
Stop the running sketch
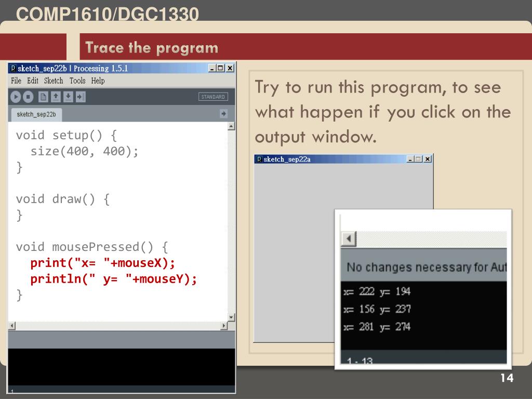(x=28, y=97)
